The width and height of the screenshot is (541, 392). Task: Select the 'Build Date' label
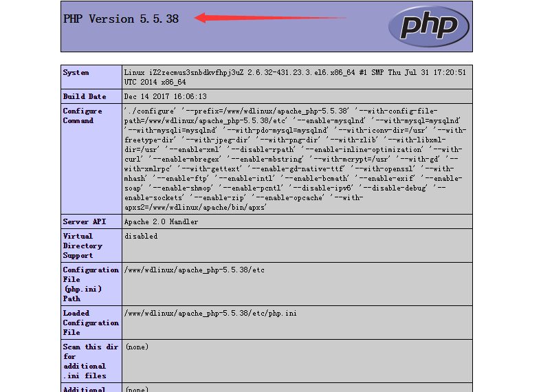click(85, 96)
